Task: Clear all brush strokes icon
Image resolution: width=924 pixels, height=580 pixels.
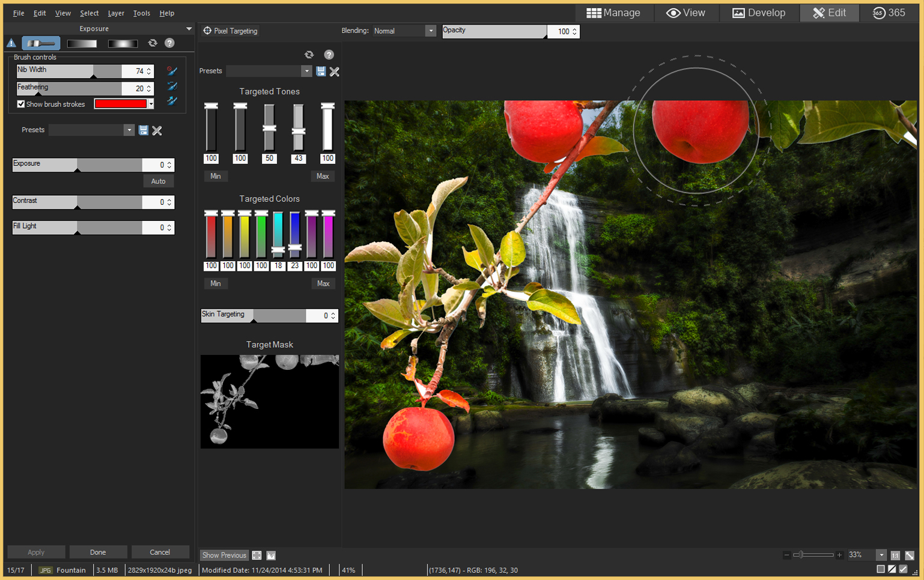Action: (x=172, y=71)
